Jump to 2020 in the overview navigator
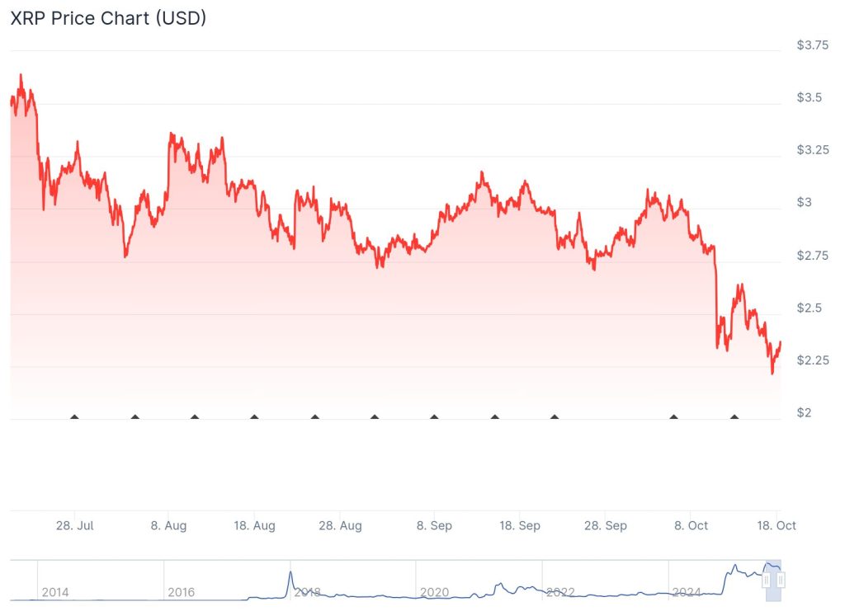The width and height of the screenshot is (845, 616). click(433, 592)
